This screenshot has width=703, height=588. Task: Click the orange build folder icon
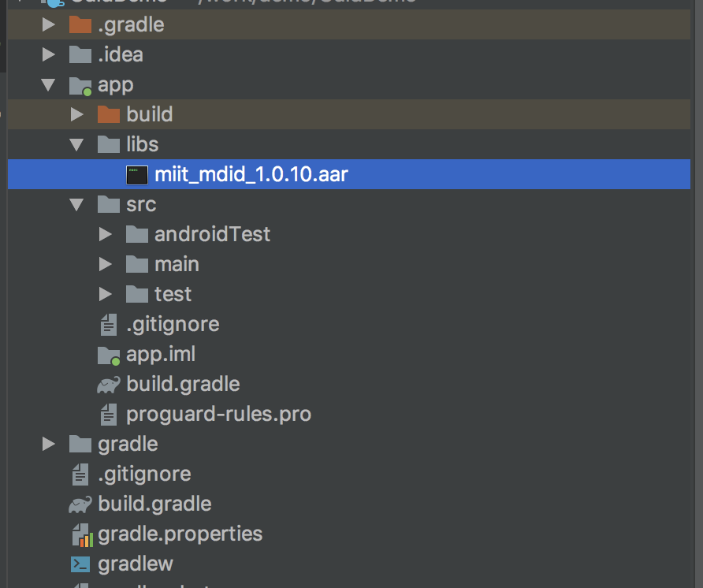point(108,115)
